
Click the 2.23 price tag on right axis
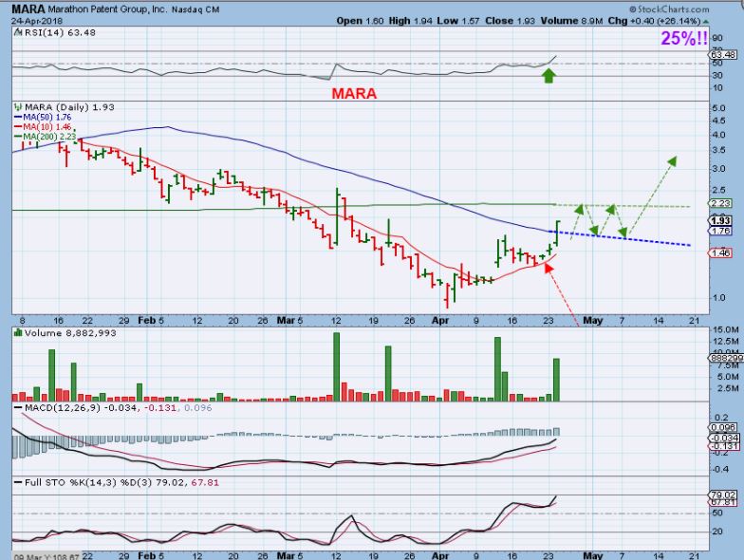(x=720, y=203)
